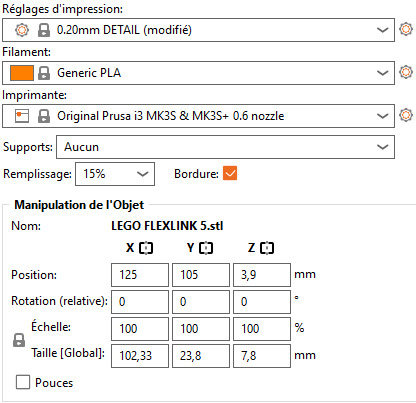Click the printer icon inside Imprimante dropdown

coord(22,116)
